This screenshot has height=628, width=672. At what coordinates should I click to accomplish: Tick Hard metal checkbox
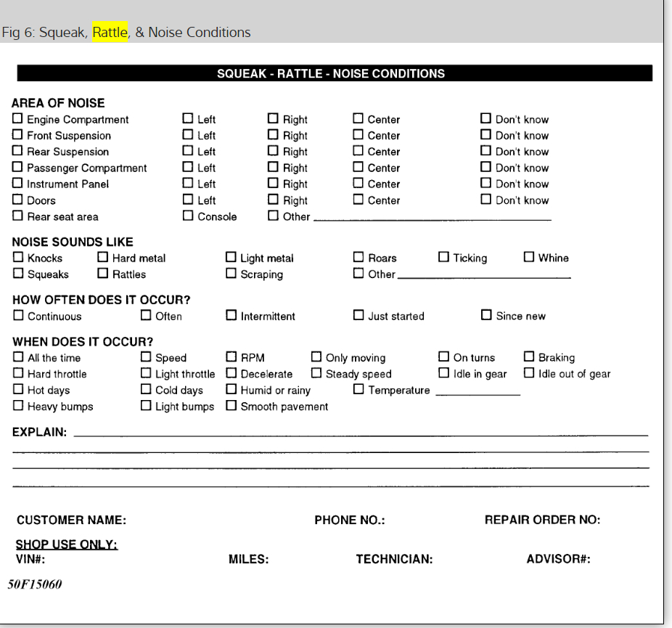pyautogui.click(x=102, y=257)
